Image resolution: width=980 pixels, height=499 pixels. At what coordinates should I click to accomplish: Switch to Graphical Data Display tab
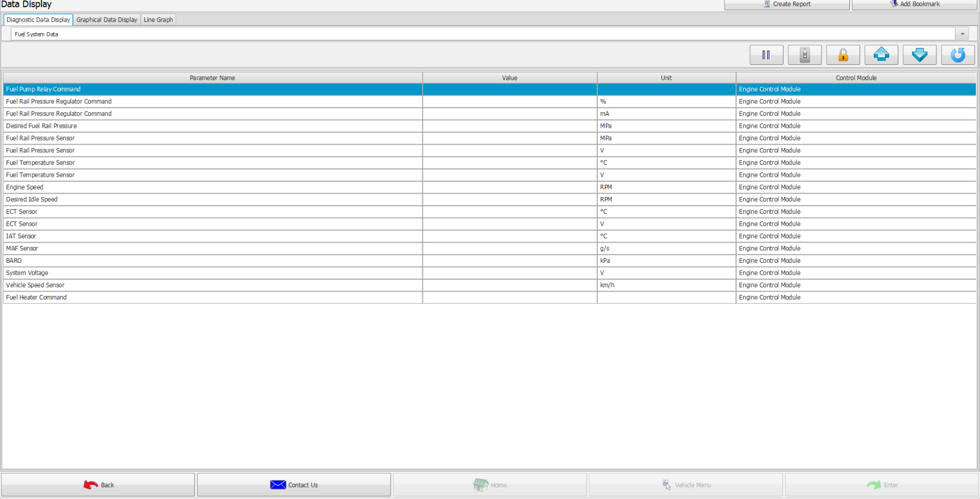pos(107,20)
